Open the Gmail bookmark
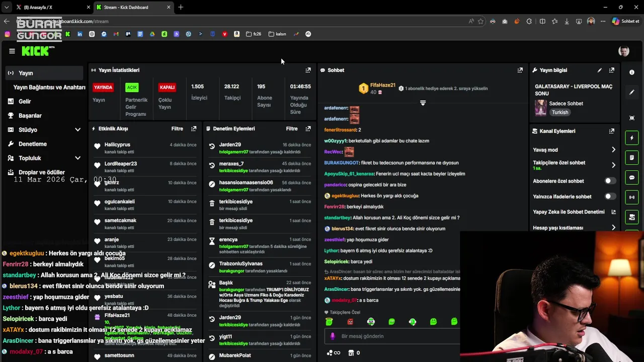The width and height of the screenshot is (644, 362). point(116,34)
